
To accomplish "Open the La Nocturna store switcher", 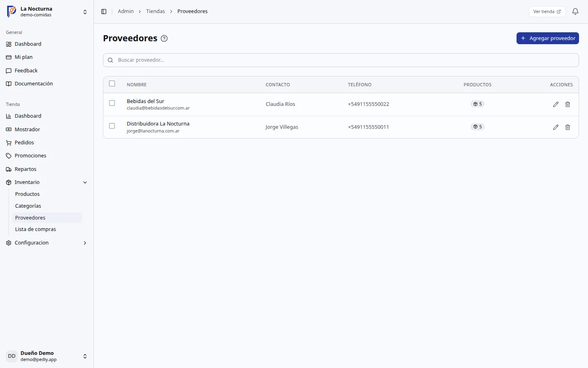I will (x=47, y=12).
